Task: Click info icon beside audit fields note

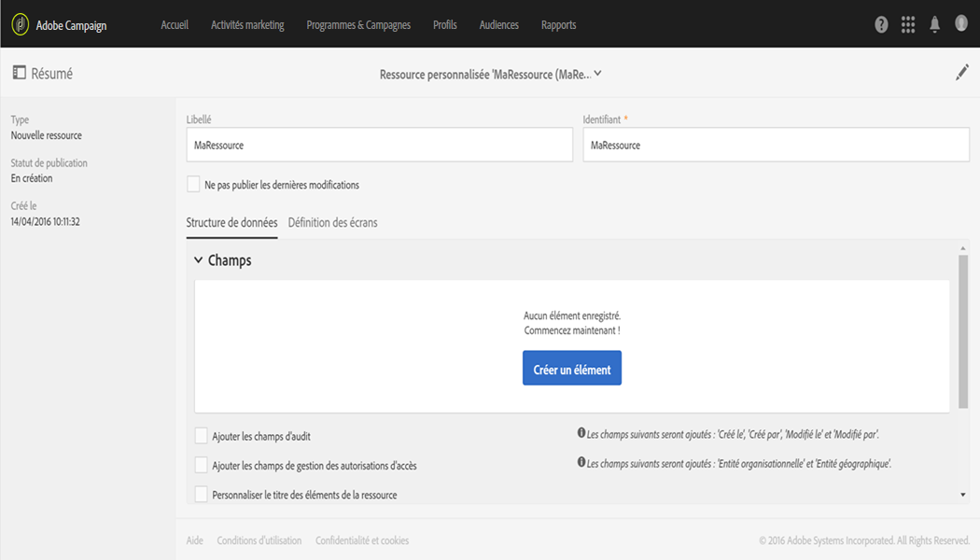Action: click(x=581, y=434)
